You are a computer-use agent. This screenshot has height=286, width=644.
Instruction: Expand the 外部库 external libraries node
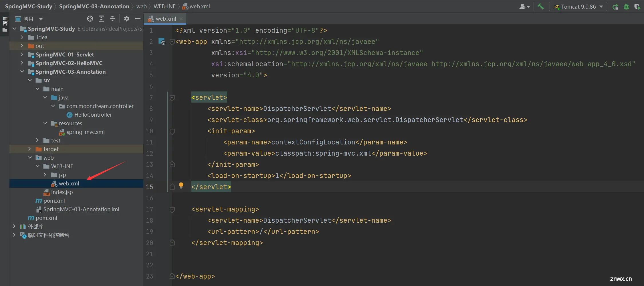(14, 226)
